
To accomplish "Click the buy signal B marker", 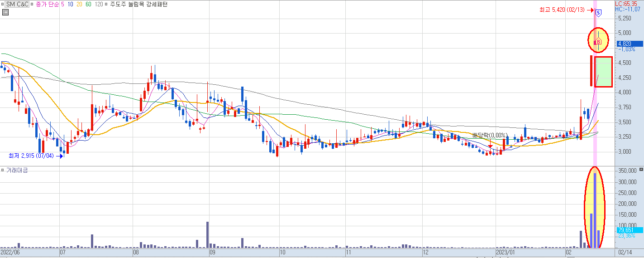I will 598,42.
